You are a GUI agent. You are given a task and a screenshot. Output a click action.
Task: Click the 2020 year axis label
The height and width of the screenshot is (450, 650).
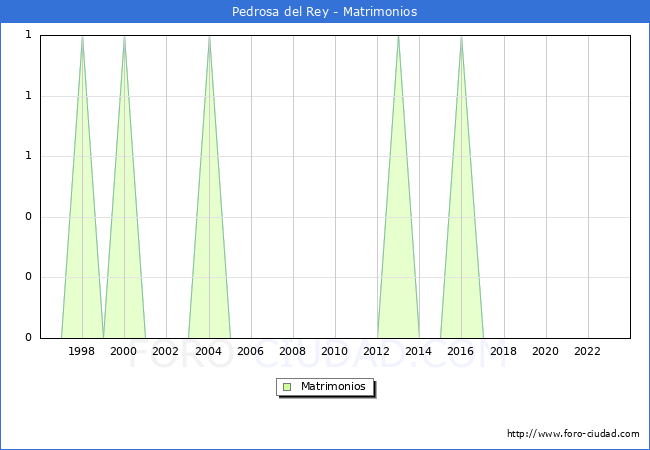pyautogui.click(x=546, y=351)
